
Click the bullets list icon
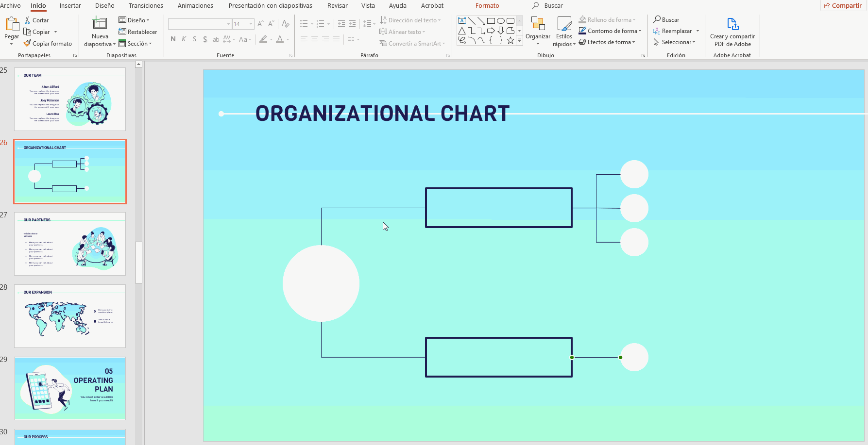coord(304,24)
